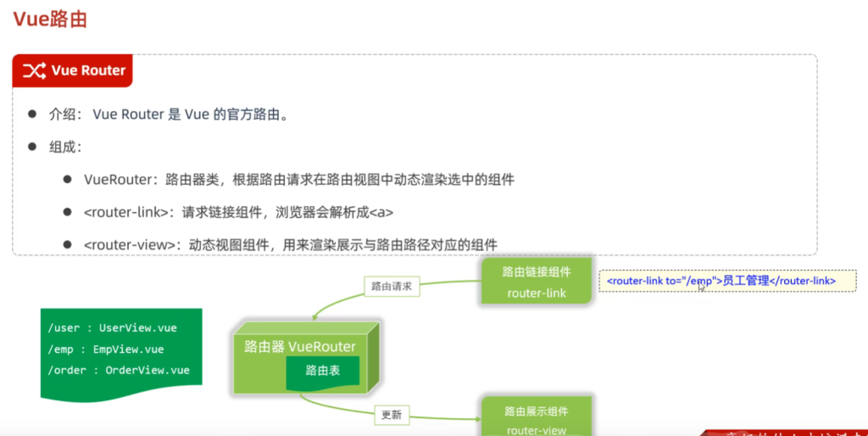Click the 路由表 dark green block

[323, 372]
